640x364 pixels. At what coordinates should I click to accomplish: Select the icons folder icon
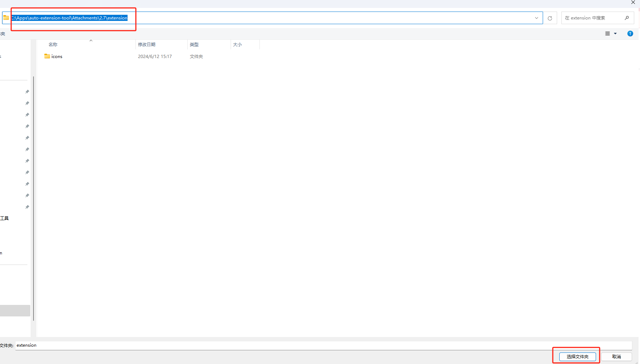click(x=47, y=56)
